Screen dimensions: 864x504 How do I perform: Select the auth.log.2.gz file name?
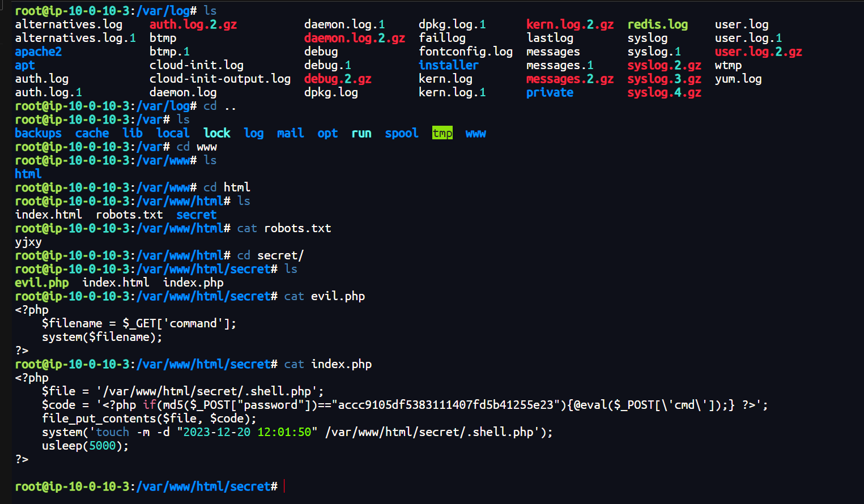(193, 24)
